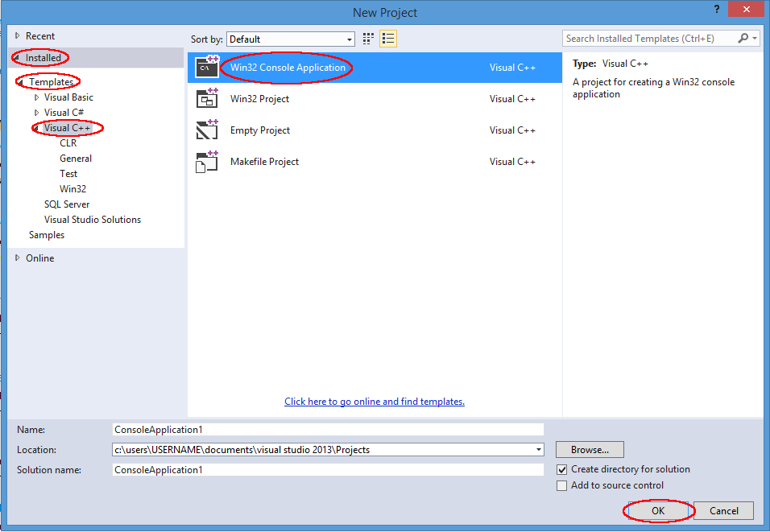
Task: Select the Win32 Project template icon
Action: tap(207, 98)
